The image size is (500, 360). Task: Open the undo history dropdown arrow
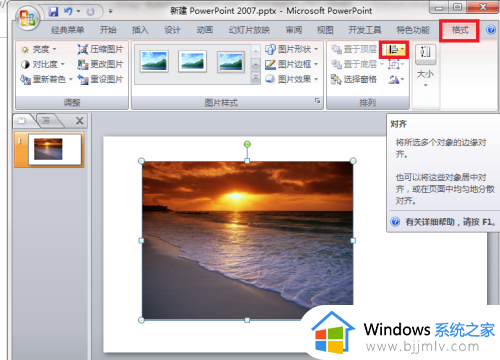click(x=79, y=12)
